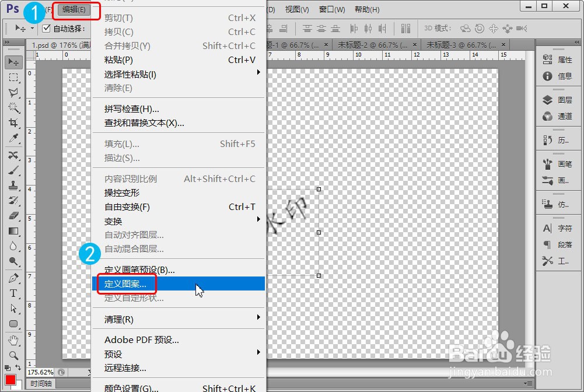The image size is (584, 392).
Task: Select the Polygonal Lasso tool
Action: coord(13,93)
